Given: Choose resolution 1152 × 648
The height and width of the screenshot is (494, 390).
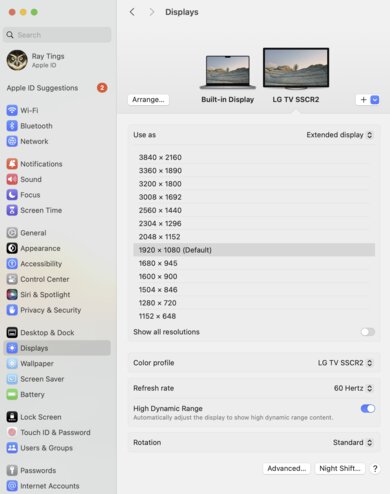Looking at the screenshot, I should click(x=254, y=316).
